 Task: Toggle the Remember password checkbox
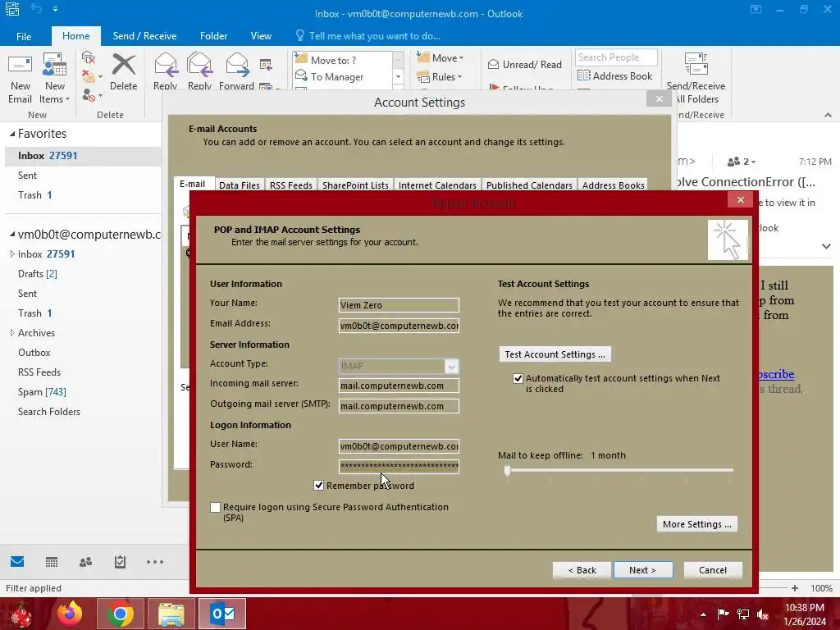pyautogui.click(x=319, y=486)
